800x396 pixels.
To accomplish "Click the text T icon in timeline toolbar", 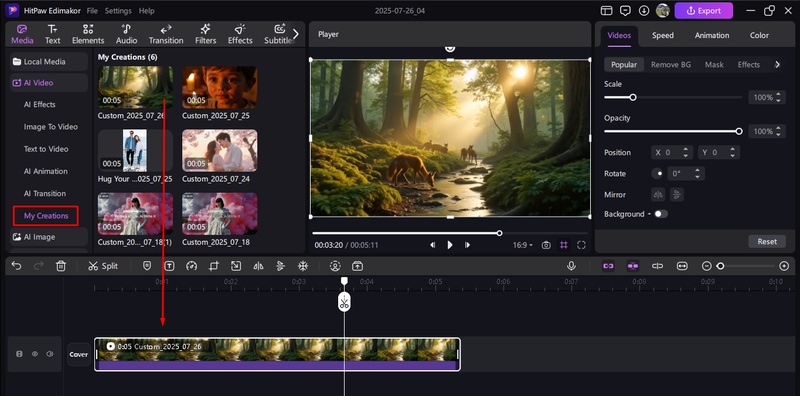I will [x=169, y=266].
